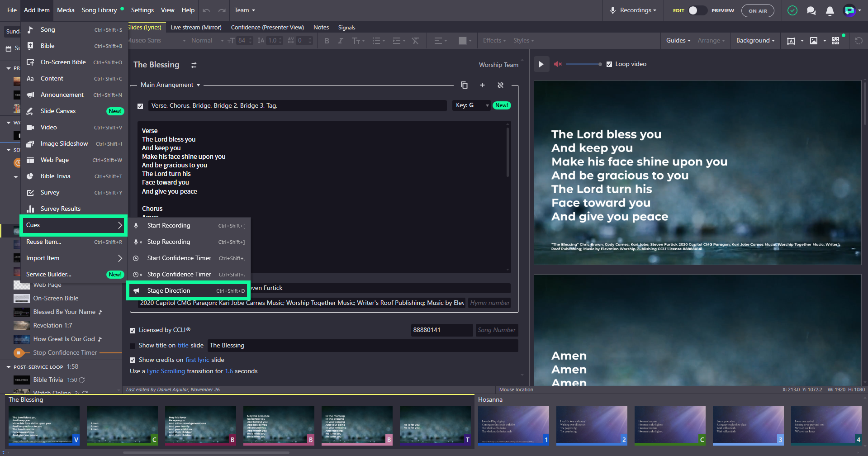Click the unlink arrangement icon

500,85
